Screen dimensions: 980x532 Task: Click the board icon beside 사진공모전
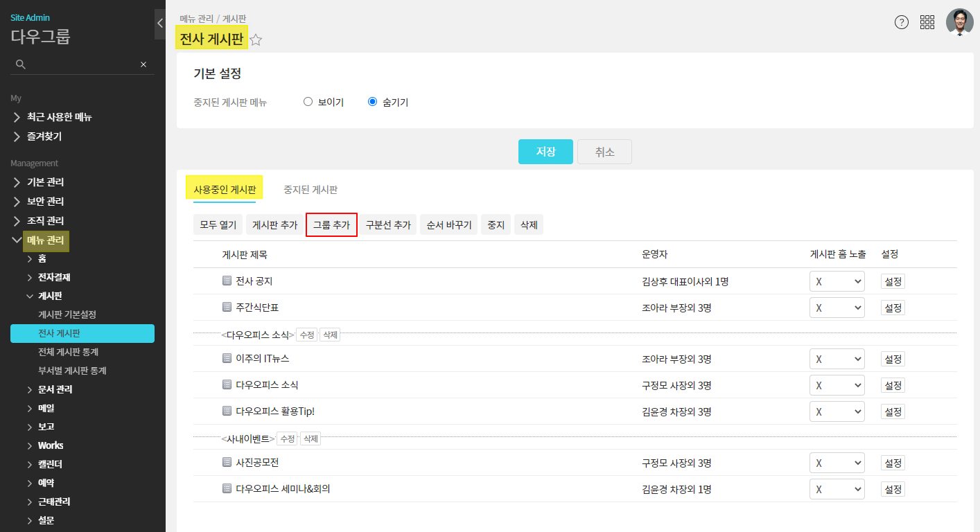(227, 463)
